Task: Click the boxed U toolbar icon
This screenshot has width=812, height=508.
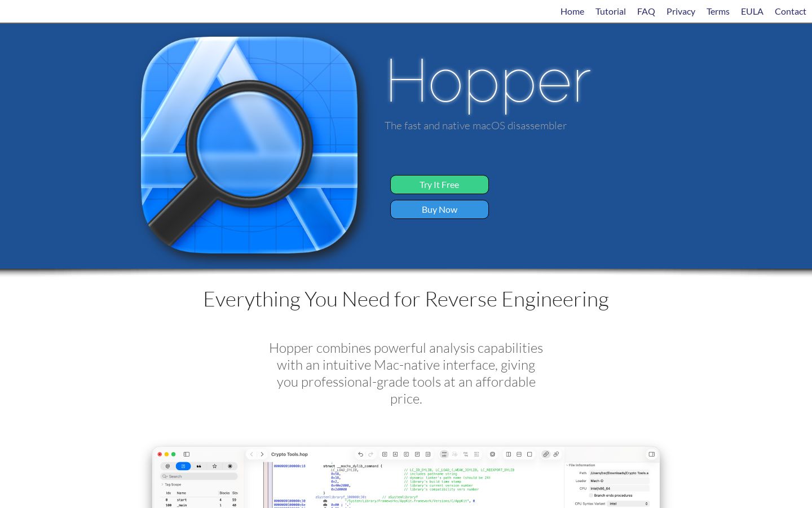Action: (x=428, y=454)
